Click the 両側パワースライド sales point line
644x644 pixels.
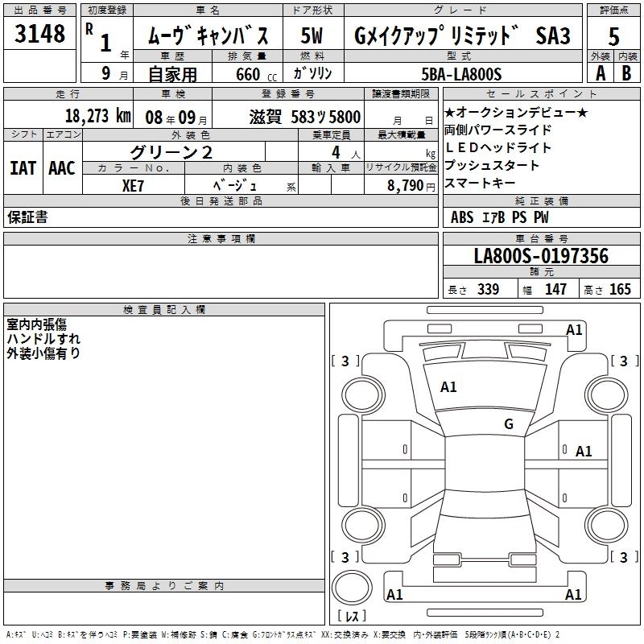click(x=497, y=130)
